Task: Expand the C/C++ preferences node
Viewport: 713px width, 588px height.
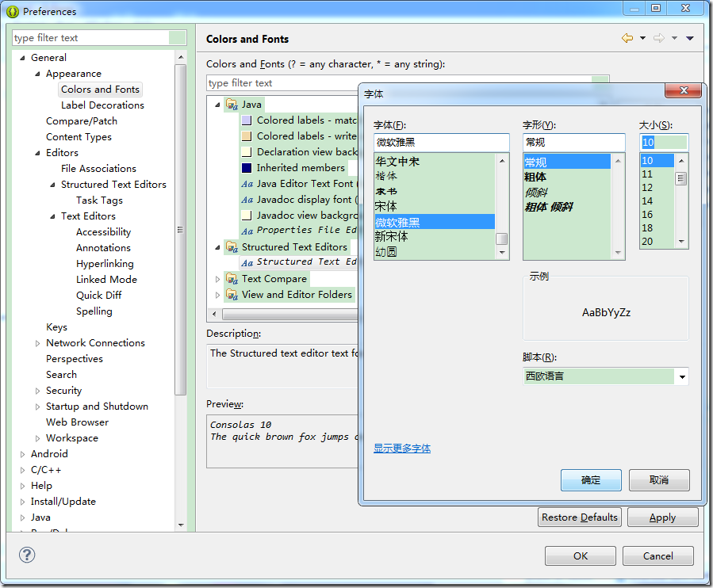Action: 22,470
